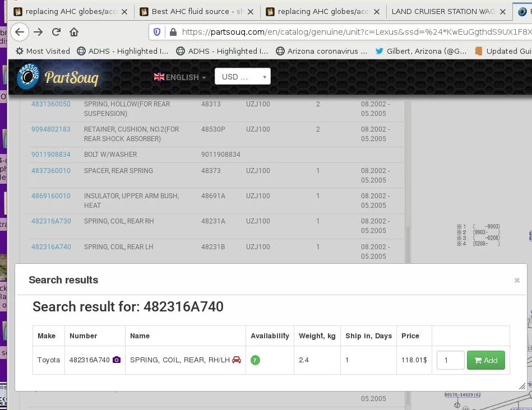Click the shield tracking protection icon
532x410 pixels.
pyautogui.click(x=157, y=32)
